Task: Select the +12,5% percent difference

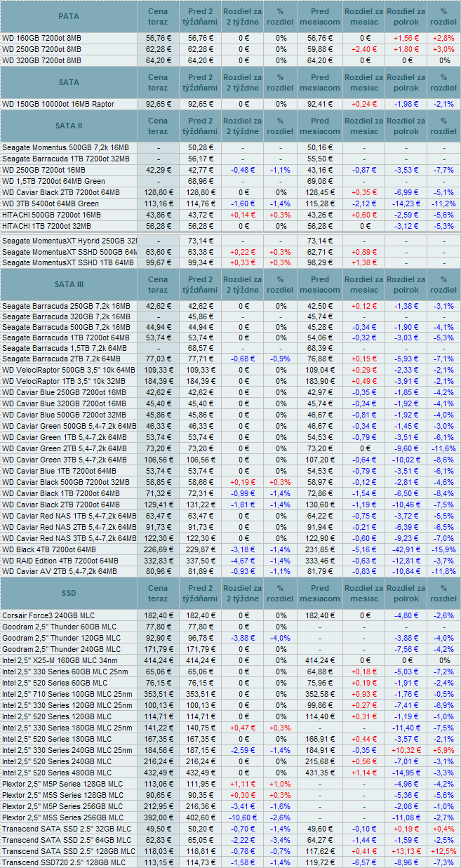Action: click(x=443, y=851)
